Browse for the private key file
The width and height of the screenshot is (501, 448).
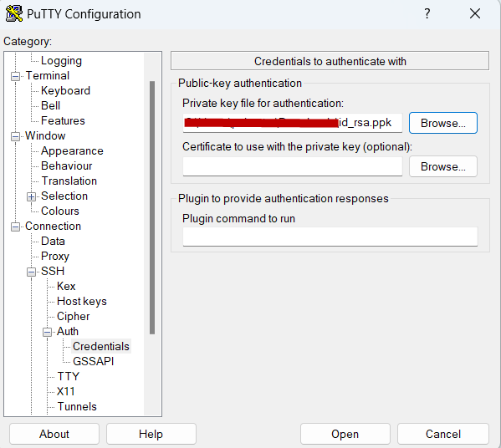point(442,123)
